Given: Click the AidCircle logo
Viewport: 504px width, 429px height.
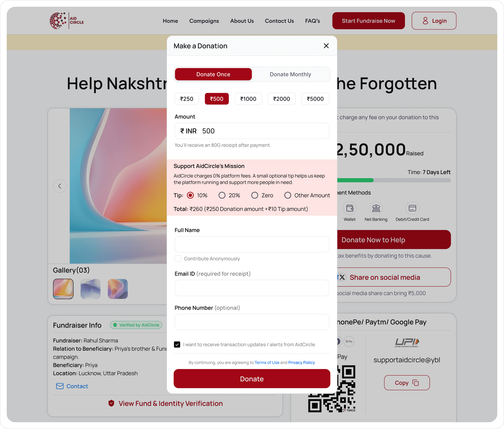Looking at the screenshot, I should pos(67,21).
